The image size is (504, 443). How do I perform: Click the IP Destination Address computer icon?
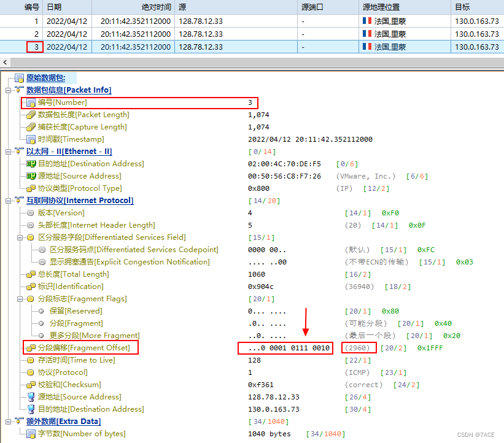pos(31,409)
